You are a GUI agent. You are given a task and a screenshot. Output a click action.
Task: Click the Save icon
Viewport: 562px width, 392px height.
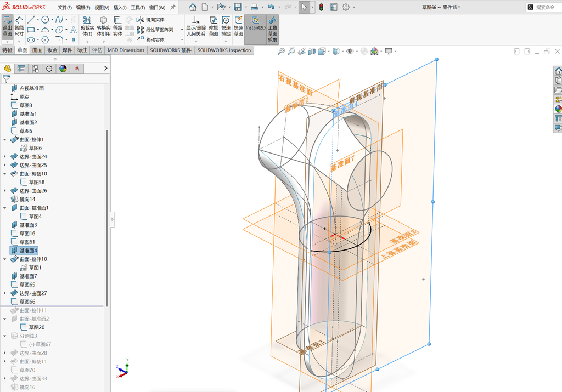click(x=238, y=7)
